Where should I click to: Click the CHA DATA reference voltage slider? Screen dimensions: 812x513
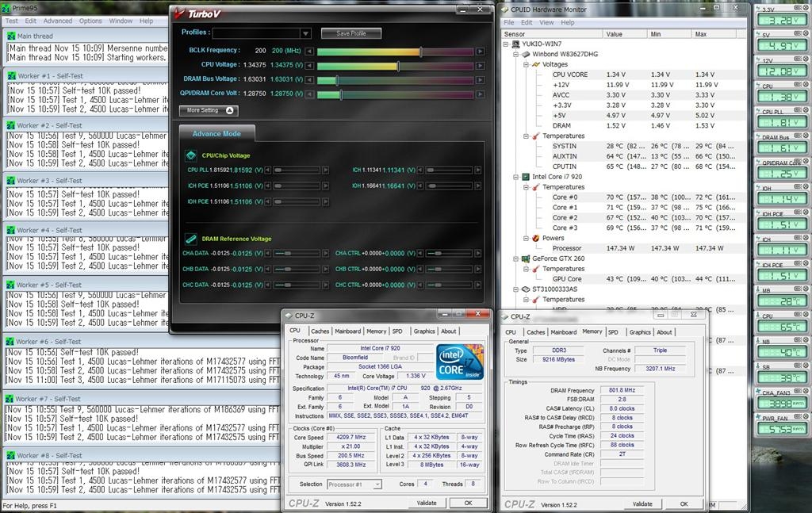pyautogui.click(x=297, y=254)
